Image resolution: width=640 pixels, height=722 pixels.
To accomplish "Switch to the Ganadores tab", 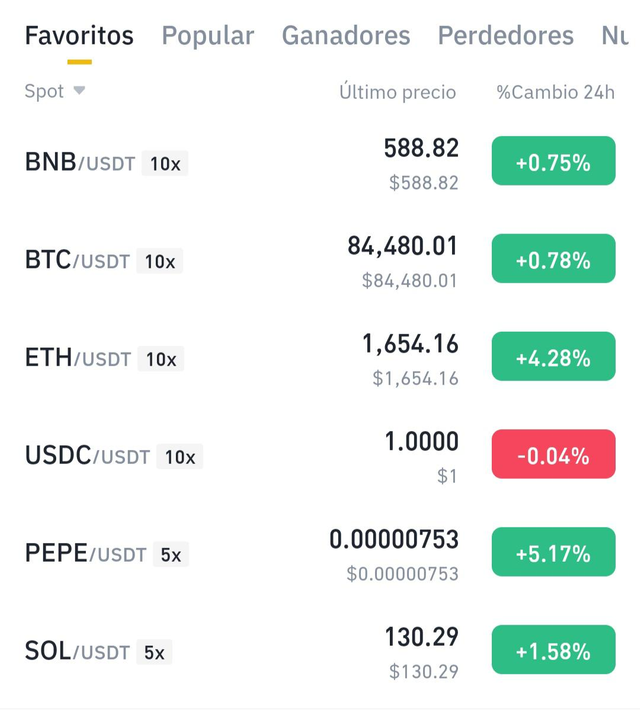I will click(346, 35).
